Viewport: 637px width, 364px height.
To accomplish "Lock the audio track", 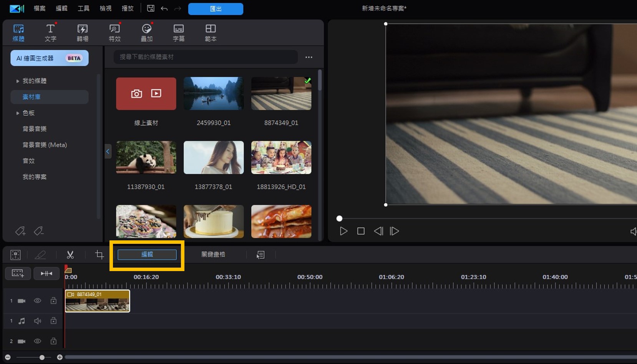I will point(53,321).
